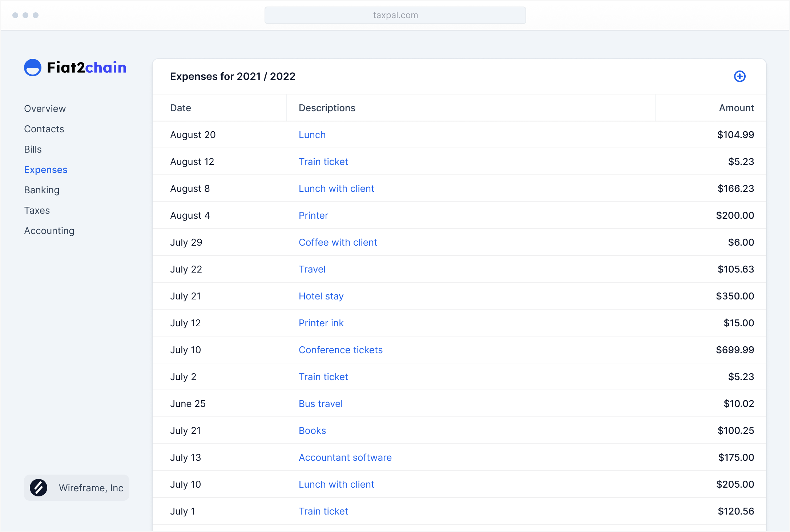Go to Contacts in the sidebar
This screenshot has height=532, width=790.
[44, 129]
